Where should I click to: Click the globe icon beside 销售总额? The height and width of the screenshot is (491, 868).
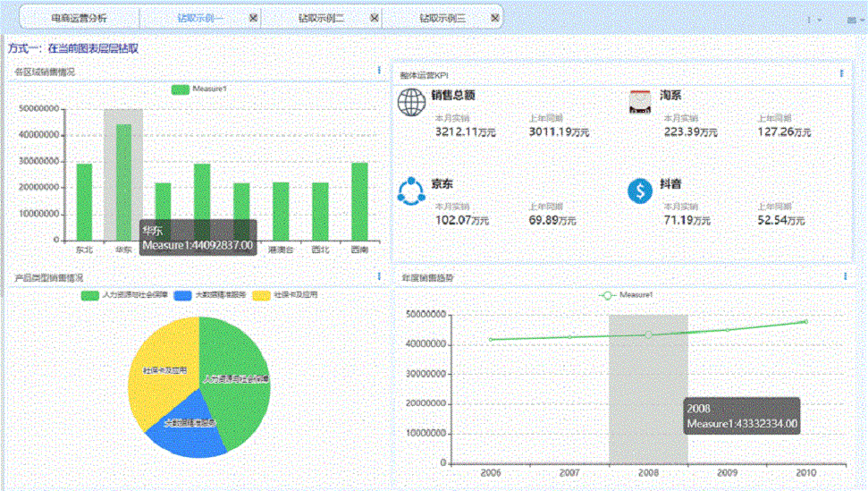[x=411, y=102]
